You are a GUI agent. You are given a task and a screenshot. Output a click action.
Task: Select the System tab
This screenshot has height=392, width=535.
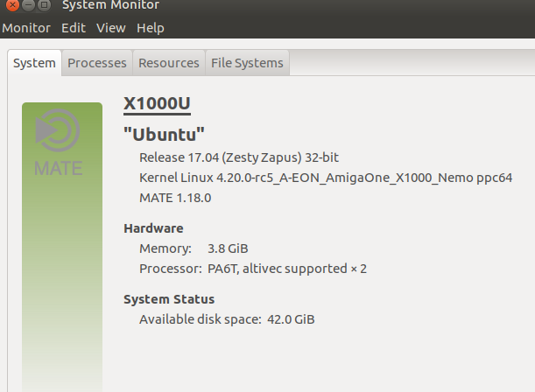tap(34, 63)
